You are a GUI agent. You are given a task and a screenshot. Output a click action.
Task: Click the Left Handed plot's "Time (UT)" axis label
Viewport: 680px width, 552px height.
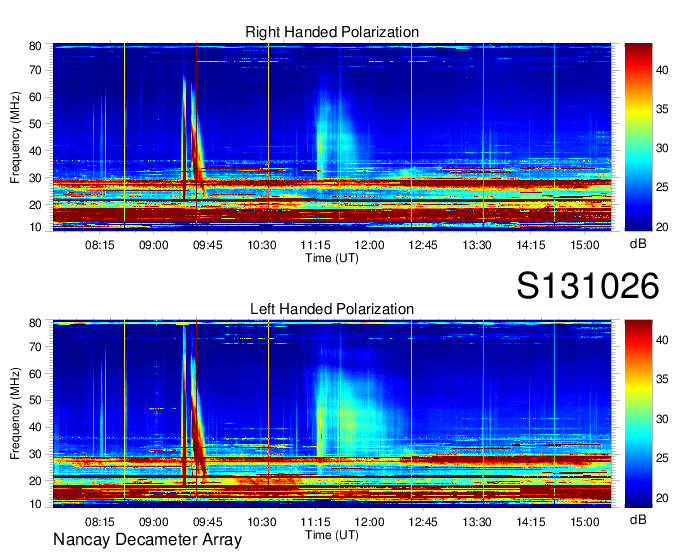(332, 535)
